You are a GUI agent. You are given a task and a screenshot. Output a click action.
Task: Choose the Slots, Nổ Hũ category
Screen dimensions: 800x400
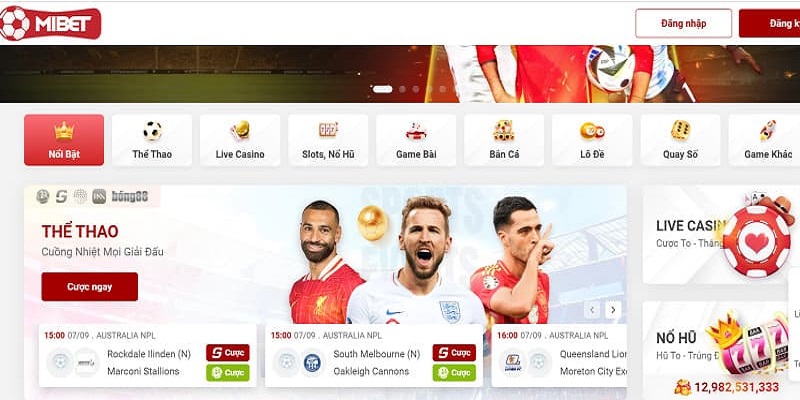(328, 140)
